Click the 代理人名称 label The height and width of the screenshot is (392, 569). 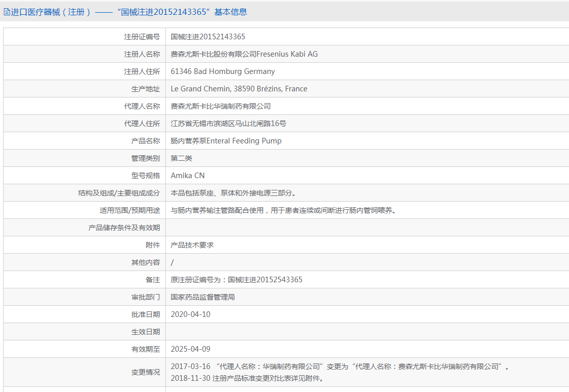pos(142,106)
